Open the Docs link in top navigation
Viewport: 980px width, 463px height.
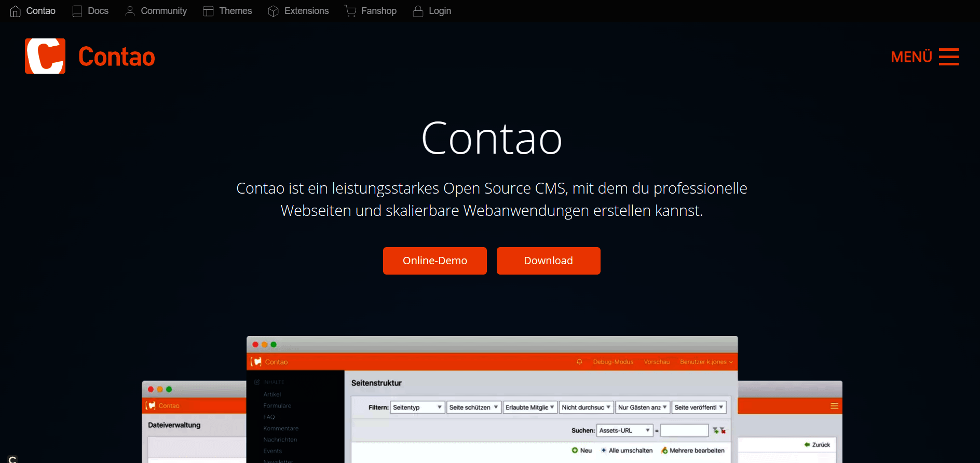[98, 11]
